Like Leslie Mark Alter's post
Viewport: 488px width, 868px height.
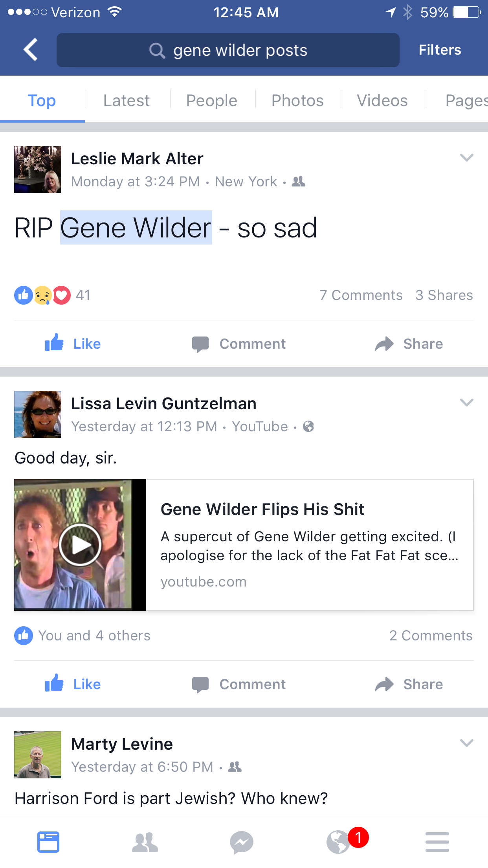73,344
